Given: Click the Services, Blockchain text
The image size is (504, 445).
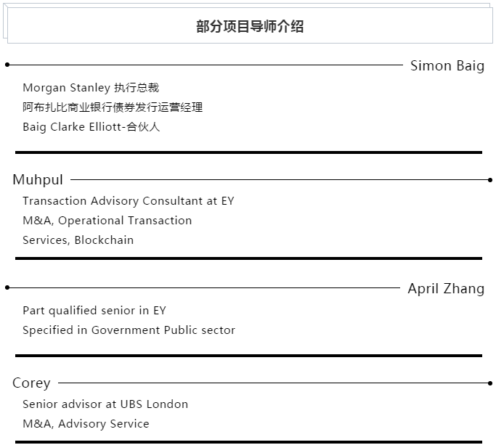Looking at the screenshot, I should [x=78, y=240].
